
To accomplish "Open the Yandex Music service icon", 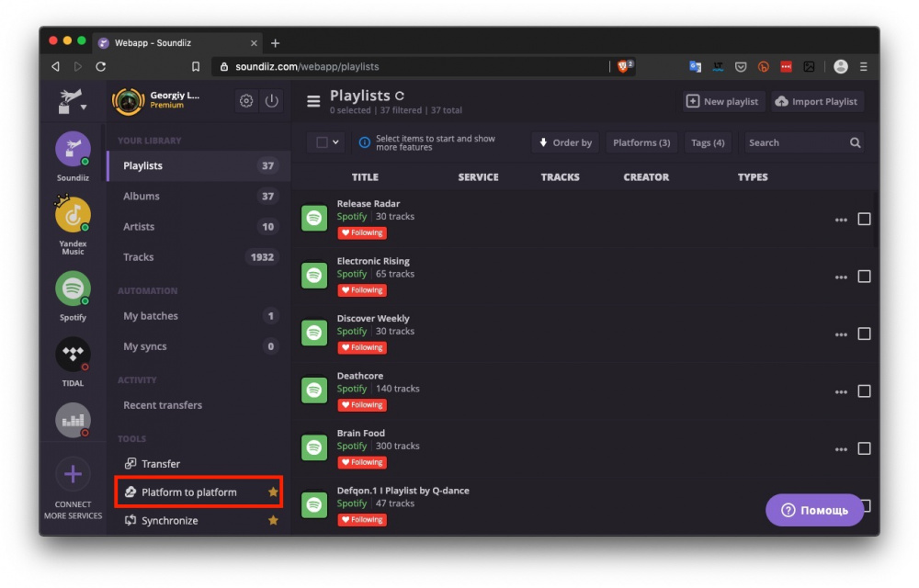I will click(73, 216).
